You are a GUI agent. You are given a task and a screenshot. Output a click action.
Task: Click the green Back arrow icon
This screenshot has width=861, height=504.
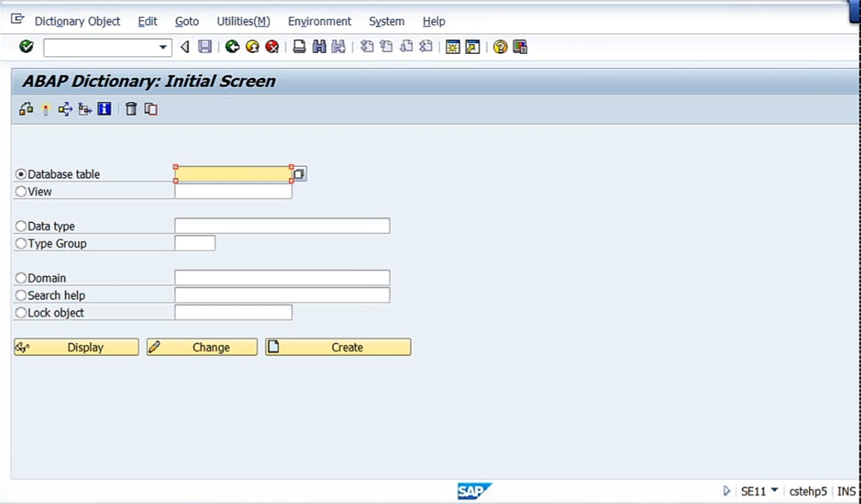pos(232,47)
